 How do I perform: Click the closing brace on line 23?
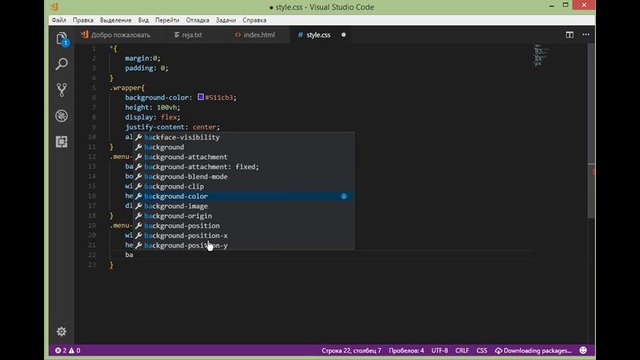pyautogui.click(x=111, y=265)
